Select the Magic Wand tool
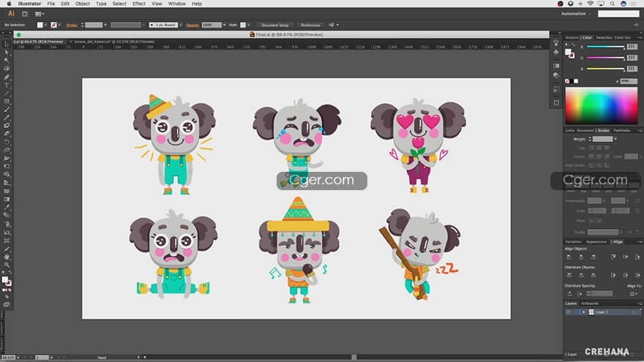Image resolution: width=644 pixels, height=362 pixels. 7,60
